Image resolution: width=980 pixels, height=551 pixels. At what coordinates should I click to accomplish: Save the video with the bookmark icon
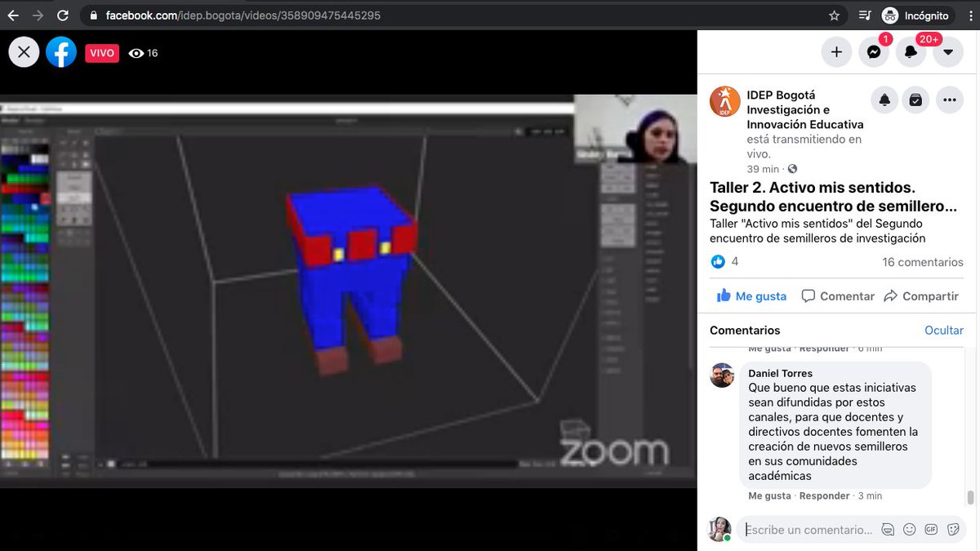(916, 100)
